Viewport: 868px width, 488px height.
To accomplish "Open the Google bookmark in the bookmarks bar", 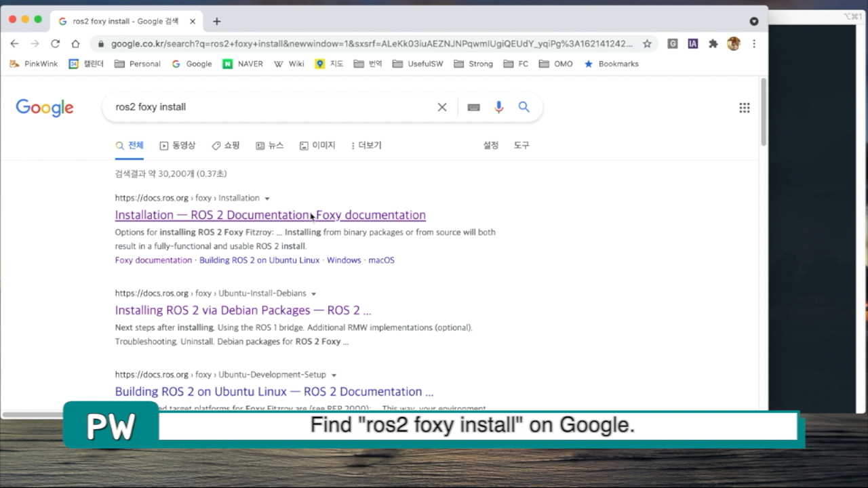I will [192, 64].
